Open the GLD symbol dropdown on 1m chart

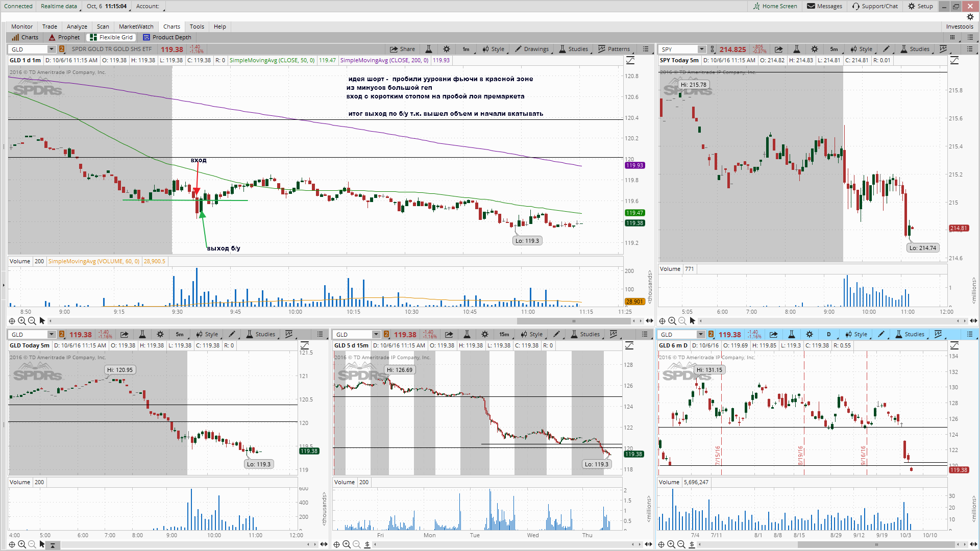[x=52, y=49]
